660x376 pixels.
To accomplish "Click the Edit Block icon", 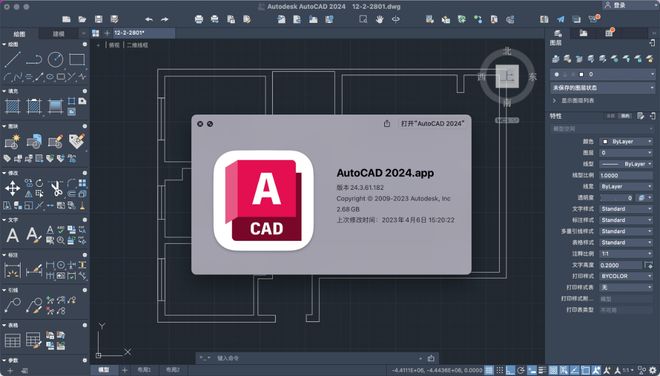I will tap(55, 142).
